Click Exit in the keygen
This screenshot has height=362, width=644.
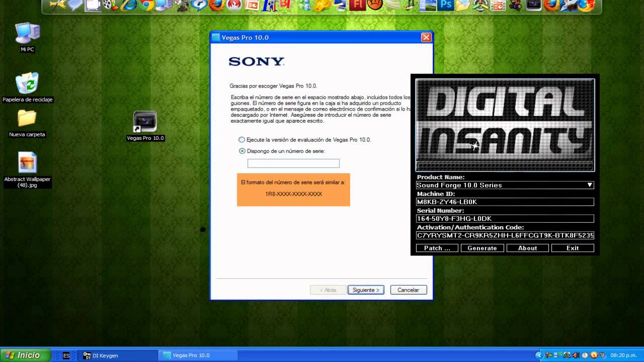[x=573, y=248]
